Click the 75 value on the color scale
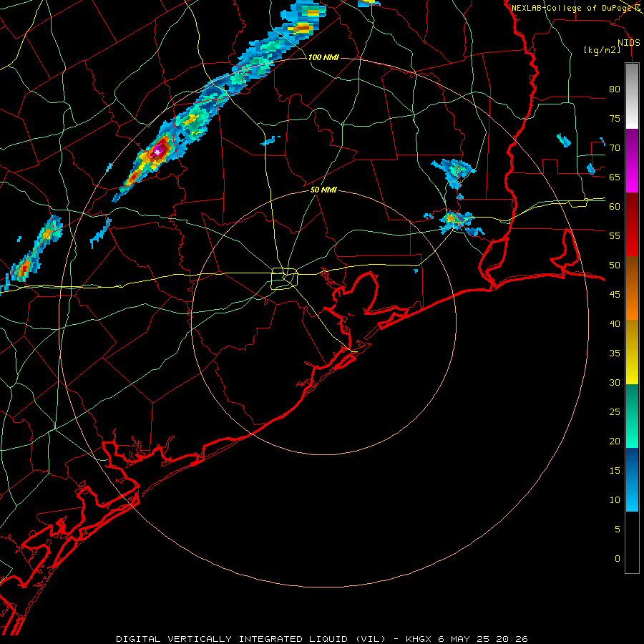This screenshot has height=644, width=644. (615, 118)
